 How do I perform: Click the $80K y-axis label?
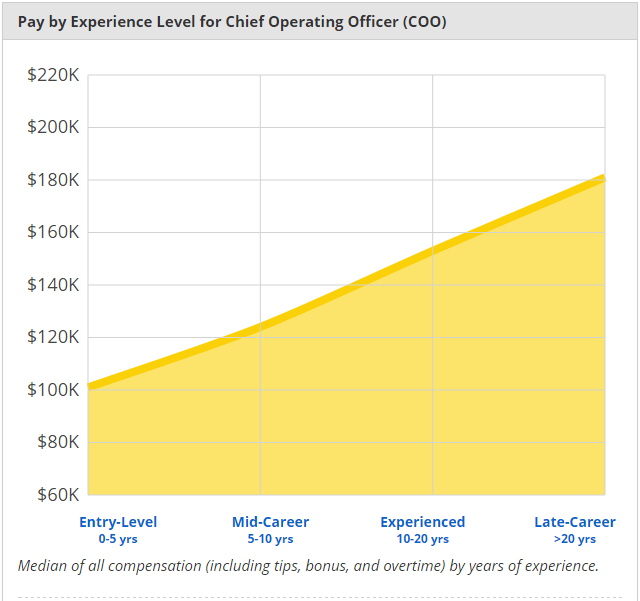pyautogui.click(x=58, y=442)
